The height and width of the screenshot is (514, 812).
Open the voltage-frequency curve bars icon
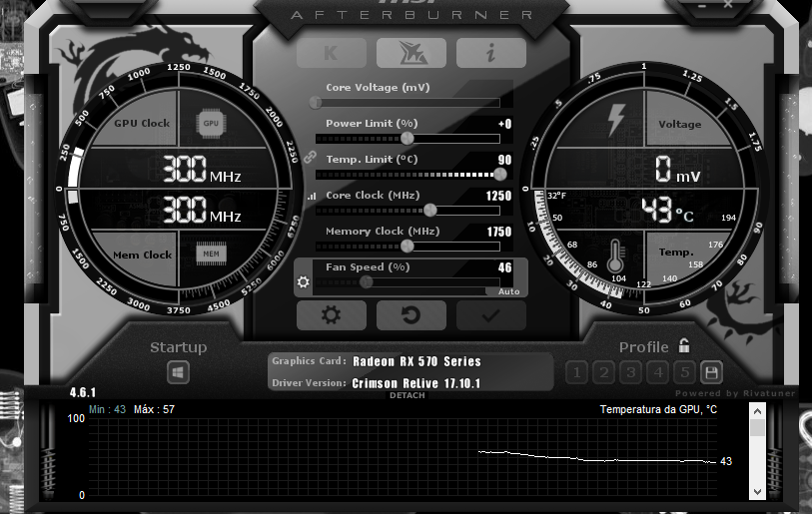pyautogui.click(x=312, y=197)
